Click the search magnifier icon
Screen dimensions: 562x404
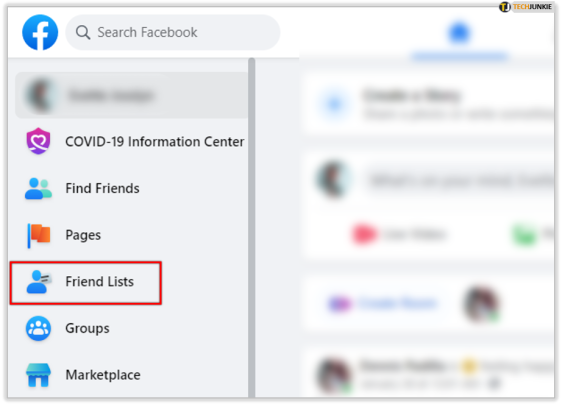pyautogui.click(x=83, y=32)
